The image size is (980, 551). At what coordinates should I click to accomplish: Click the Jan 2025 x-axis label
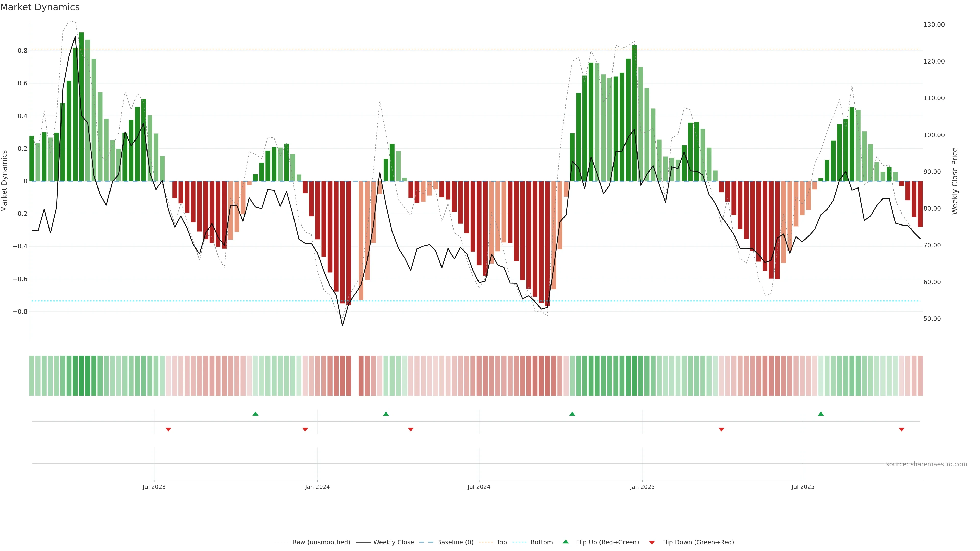[x=642, y=487]
